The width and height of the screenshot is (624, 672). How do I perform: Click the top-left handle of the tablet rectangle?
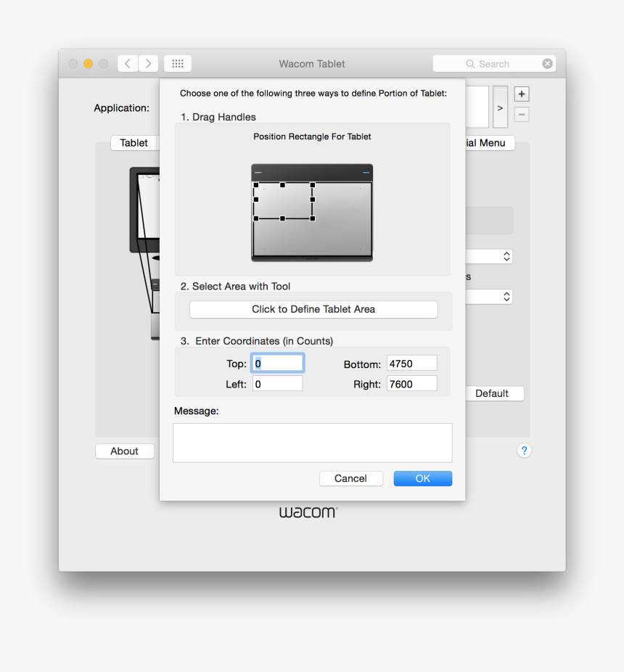pos(256,185)
